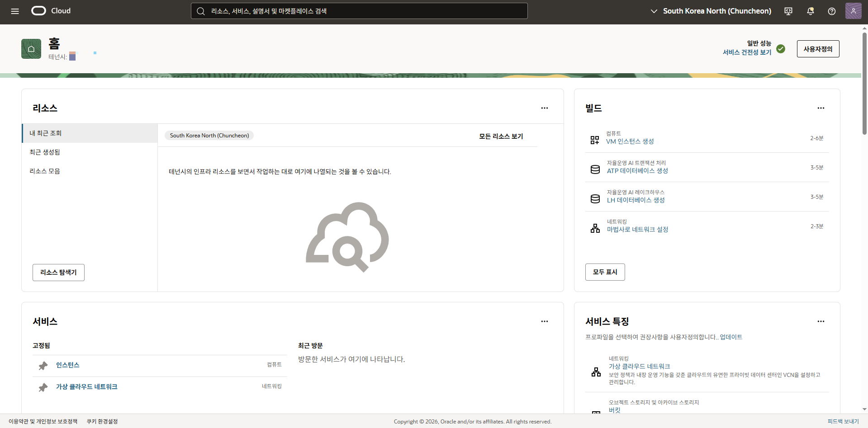Image resolution: width=868 pixels, height=428 pixels.
Task: Click the 모두 표시 button
Action: (605, 272)
